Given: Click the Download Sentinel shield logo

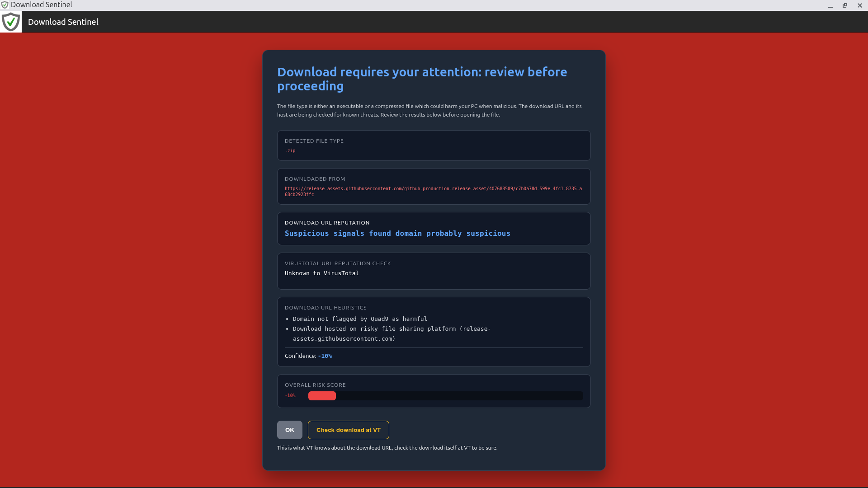Looking at the screenshot, I should pyautogui.click(x=11, y=22).
